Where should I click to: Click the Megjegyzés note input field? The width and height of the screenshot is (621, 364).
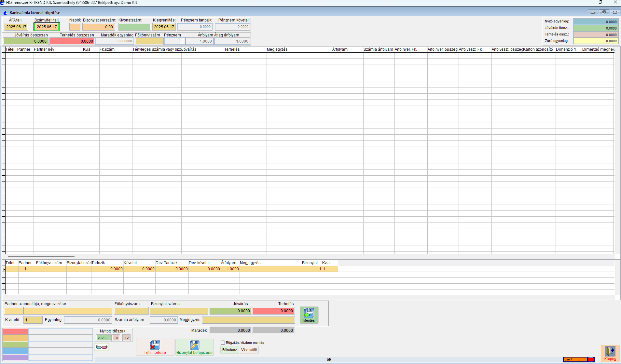[x=248, y=320]
